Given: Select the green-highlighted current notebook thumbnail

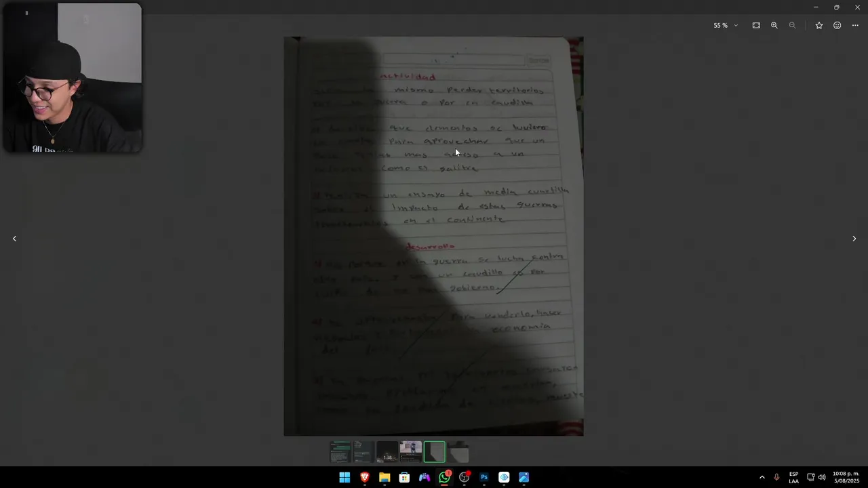Looking at the screenshot, I should coord(435,451).
